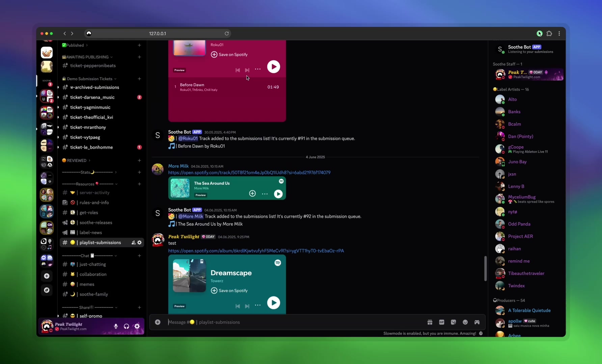Open the sticker picker
602x364 pixels.
pos(454,322)
